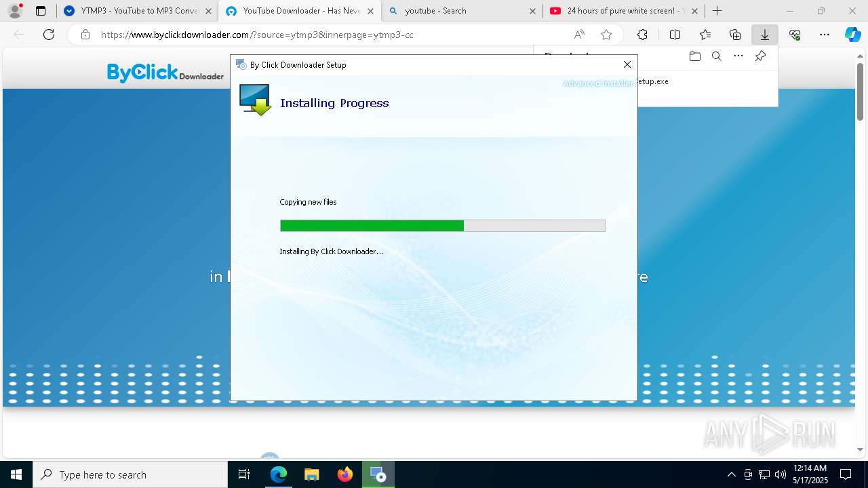
Task: Open Microsoft Edge from taskbar
Action: [x=279, y=474]
